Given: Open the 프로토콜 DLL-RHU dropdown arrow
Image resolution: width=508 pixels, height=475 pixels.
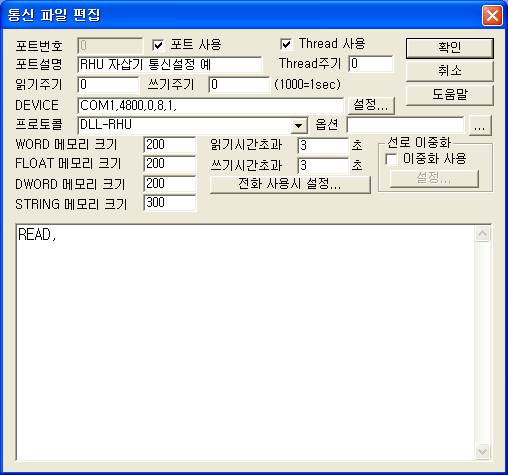Looking at the screenshot, I should (x=299, y=126).
